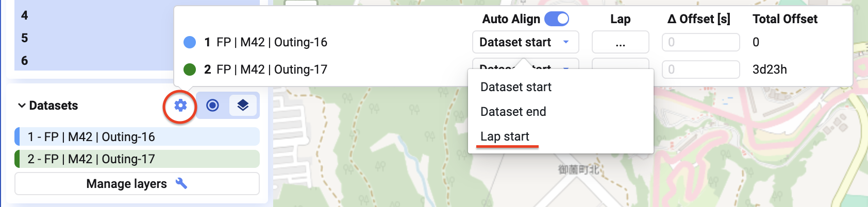The height and width of the screenshot is (207, 868).
Task: Click the wrench icon on Manage layers
Action: pyautogui.click(x=181, y=183)
